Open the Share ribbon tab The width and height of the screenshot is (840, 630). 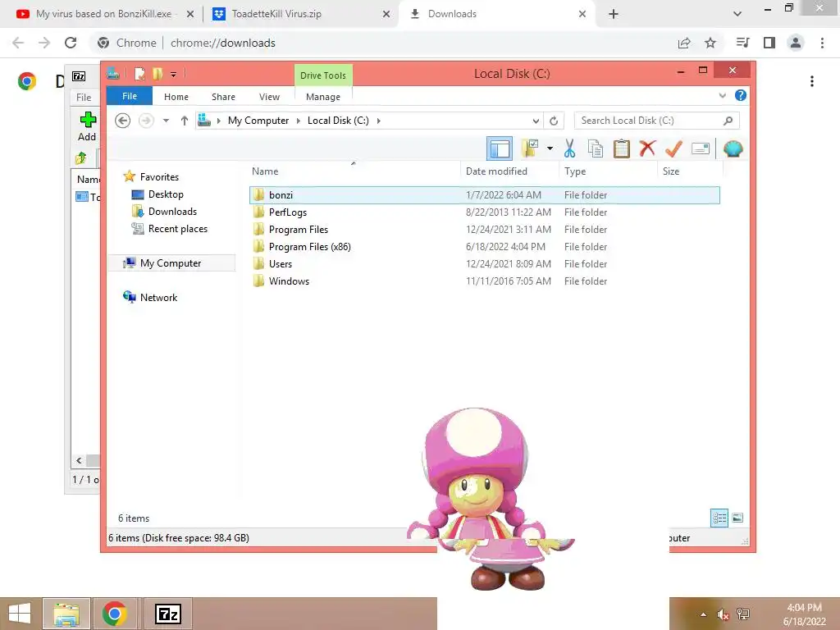click(223, 97)
